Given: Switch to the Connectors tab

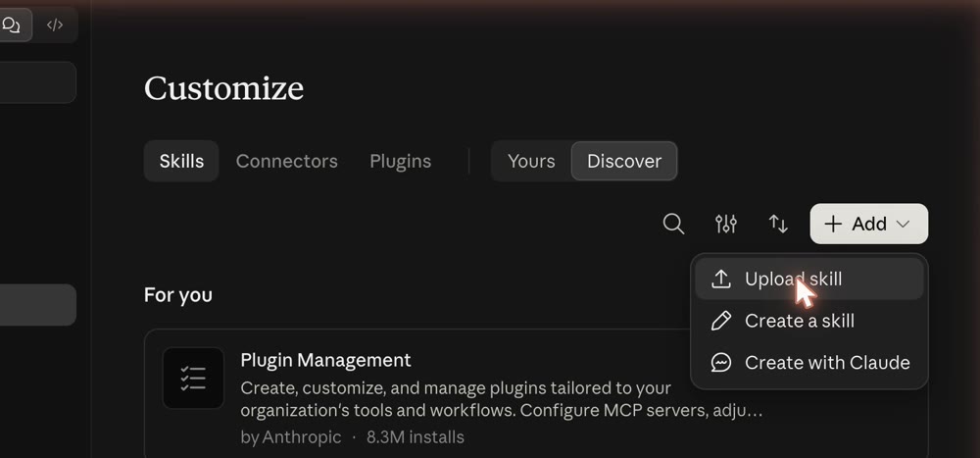Looking at the screenshot, I should 287,162.
